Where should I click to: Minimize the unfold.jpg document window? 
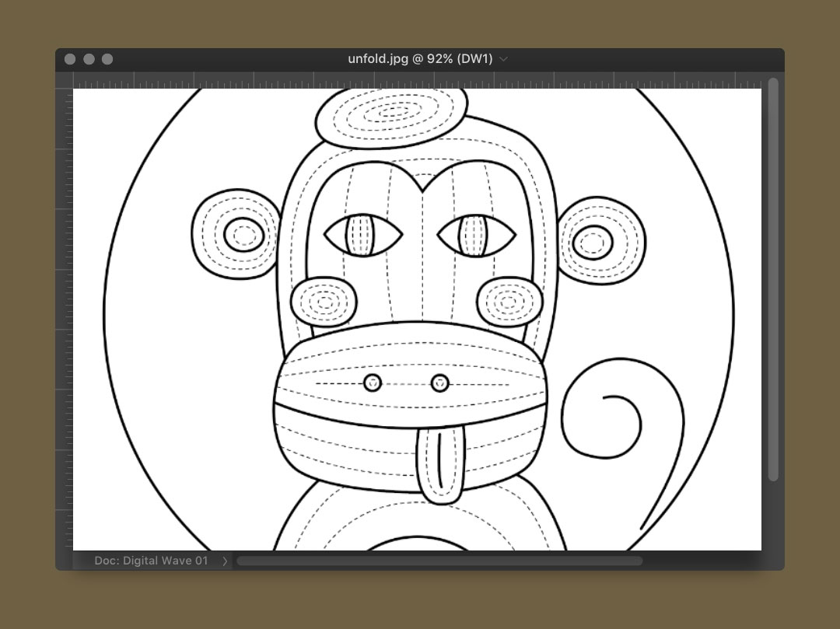point(89,59)
